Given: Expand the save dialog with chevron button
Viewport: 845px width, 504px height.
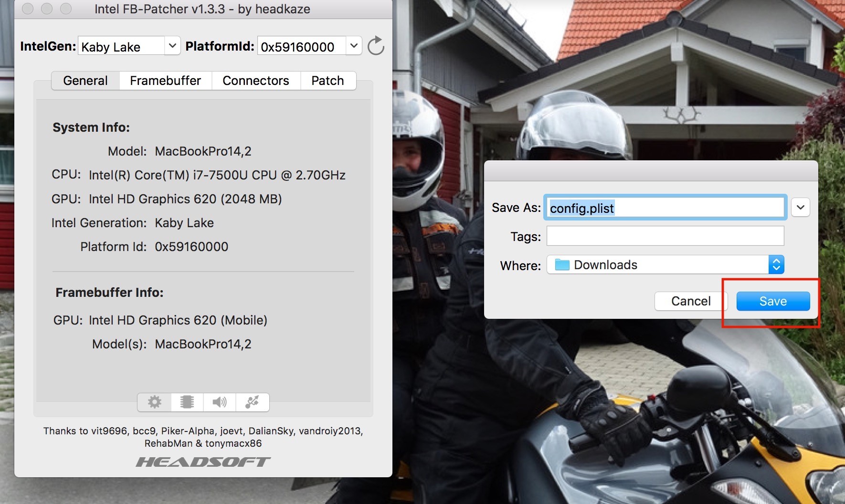Looking at the screenshot, I should click(800, 208).
